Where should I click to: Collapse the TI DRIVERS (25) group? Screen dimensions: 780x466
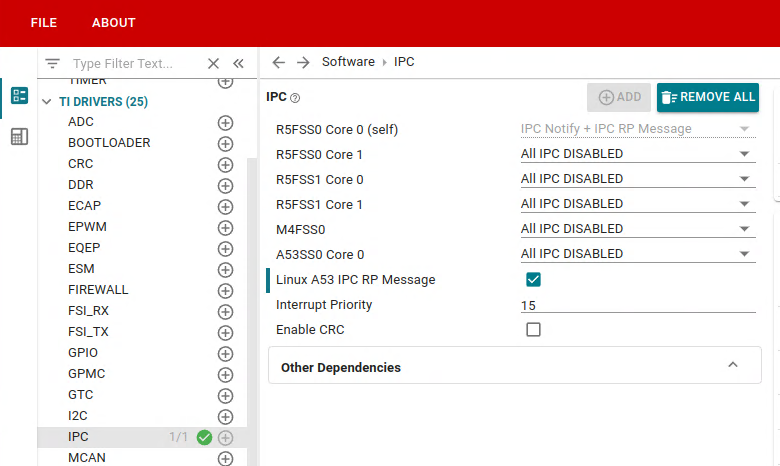pyautogui.click(x=47, y=101)
